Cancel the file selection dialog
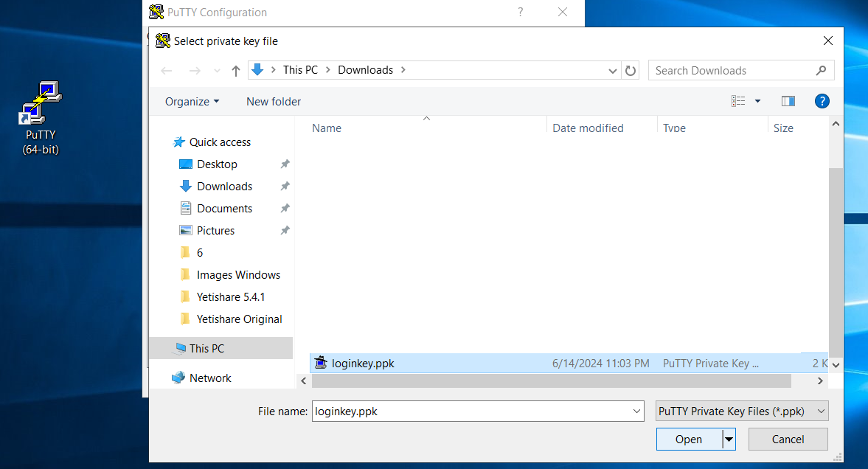 [x=788, y=440]
